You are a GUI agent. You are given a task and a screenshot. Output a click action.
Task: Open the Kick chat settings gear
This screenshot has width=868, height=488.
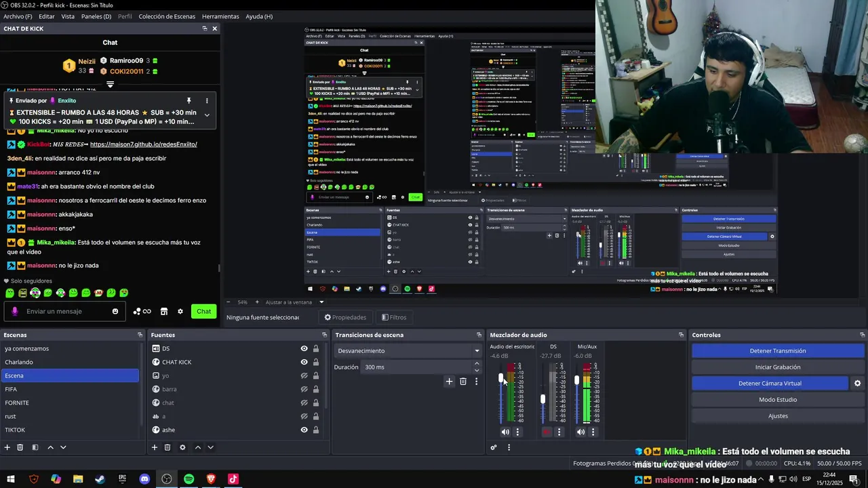tap(180, 312)
